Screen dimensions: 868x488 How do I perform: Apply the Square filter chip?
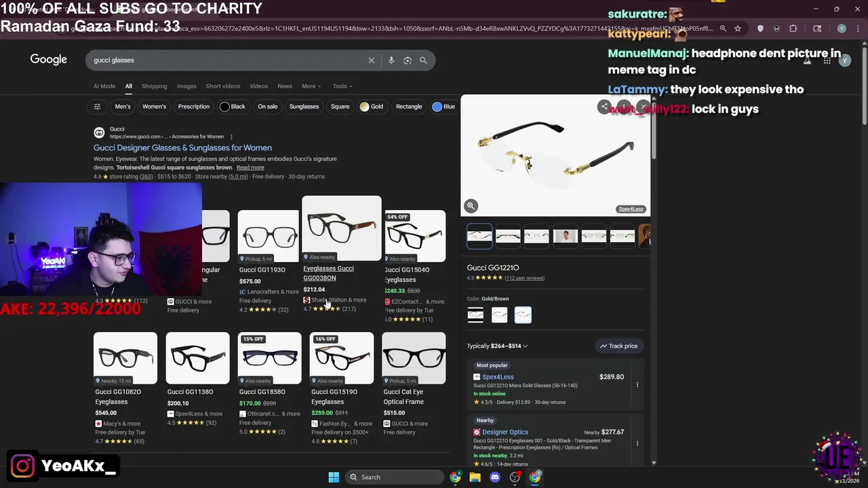(x=340, y=106)
